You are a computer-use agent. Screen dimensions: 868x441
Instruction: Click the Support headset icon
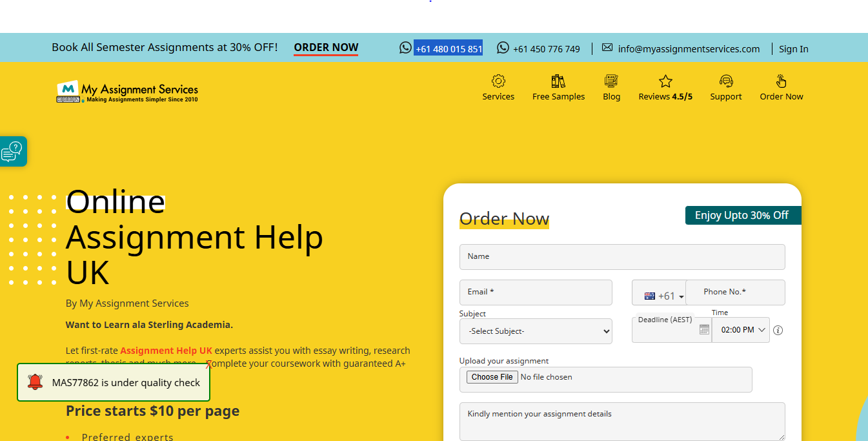(x=726, y=81)
